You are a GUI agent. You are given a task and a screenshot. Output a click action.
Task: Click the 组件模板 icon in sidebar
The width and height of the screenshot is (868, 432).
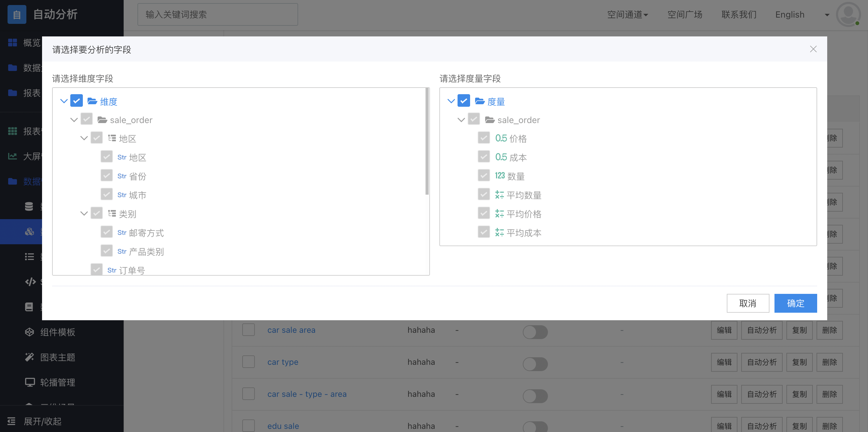tap(29, 332)
